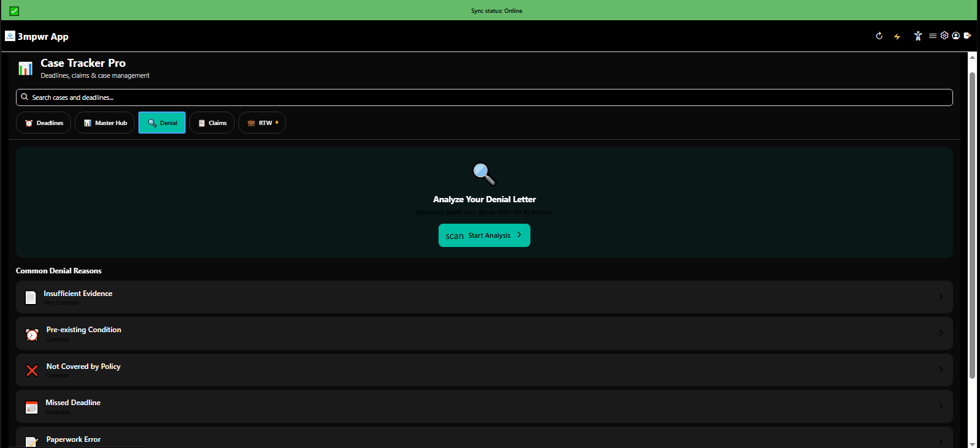
Task: Open the Claims tab
Action: tap(212, 123)
